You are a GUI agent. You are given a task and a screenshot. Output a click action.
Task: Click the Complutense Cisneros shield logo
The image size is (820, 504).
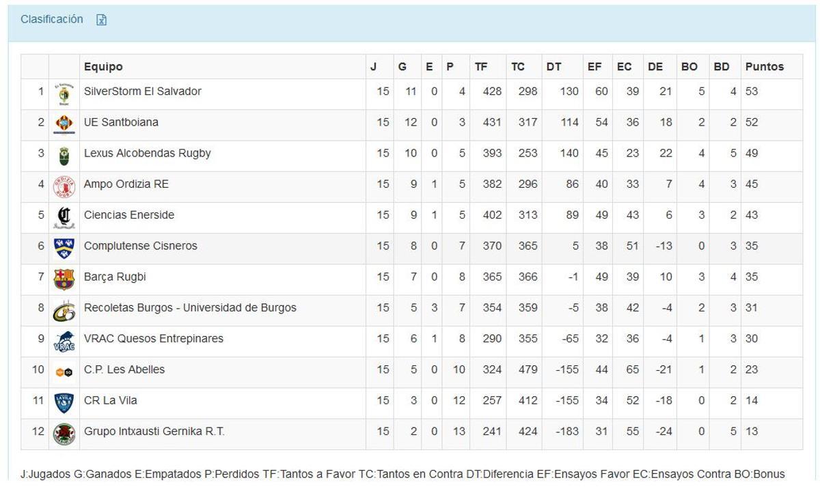tap(64, 248)
